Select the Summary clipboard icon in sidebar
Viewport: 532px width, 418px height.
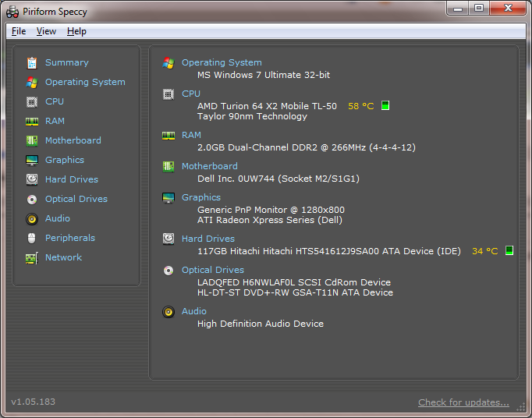click(x=32, y=62)
